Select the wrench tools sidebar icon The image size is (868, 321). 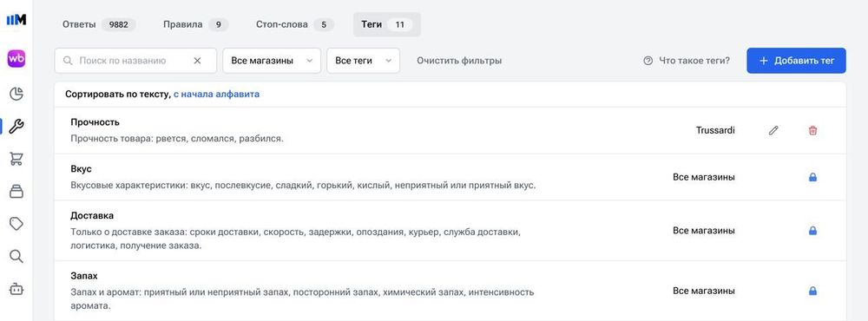(x=16, y=127)
